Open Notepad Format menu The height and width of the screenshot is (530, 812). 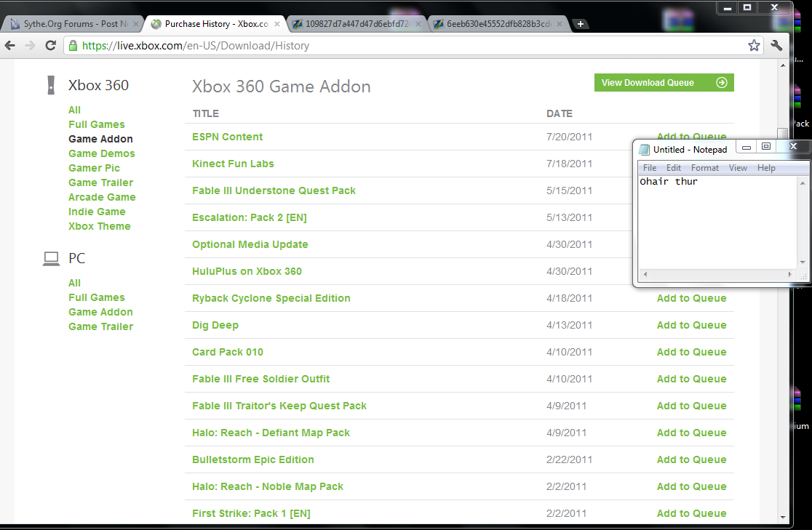[705, 168]
